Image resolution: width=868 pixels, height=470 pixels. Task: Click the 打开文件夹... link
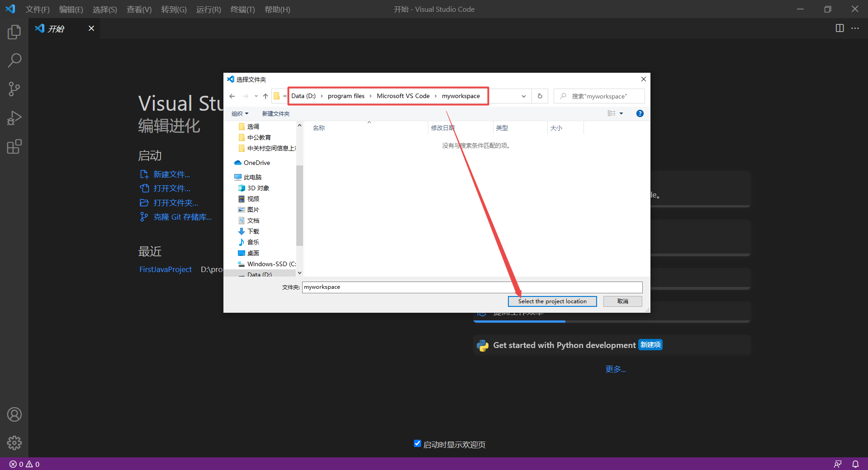pyautogui.click(x=175, y=203)
